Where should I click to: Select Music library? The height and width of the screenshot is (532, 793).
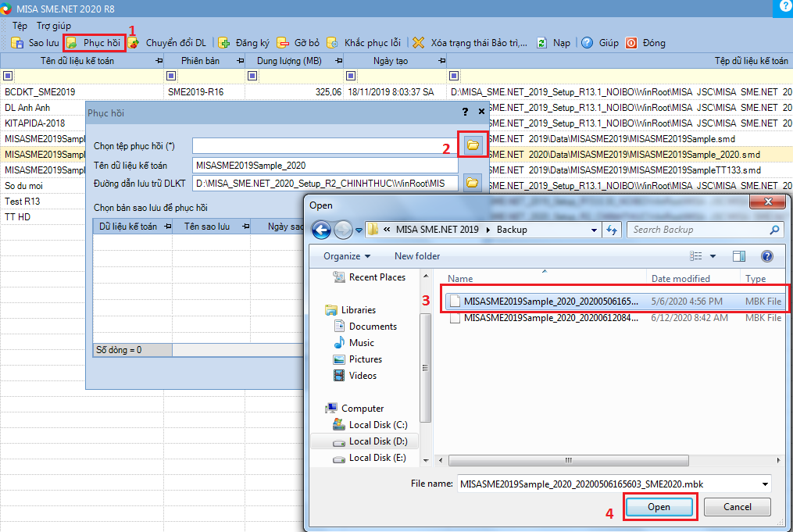(354, 343)
